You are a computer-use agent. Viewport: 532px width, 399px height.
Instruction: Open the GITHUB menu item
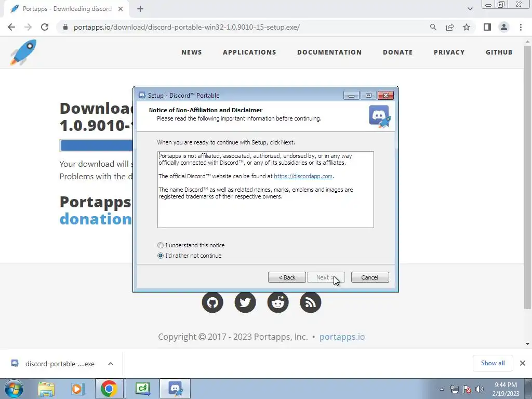click(499, 52)
